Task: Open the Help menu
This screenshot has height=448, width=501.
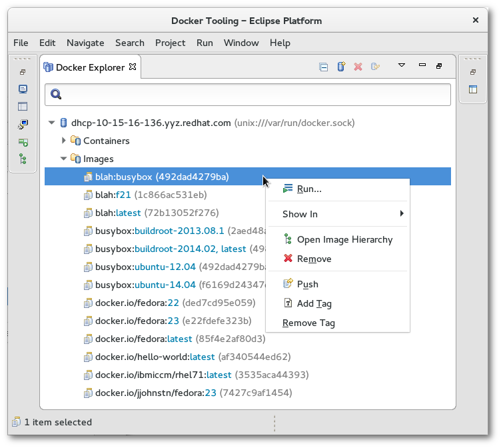Action: tap(280, 43)
